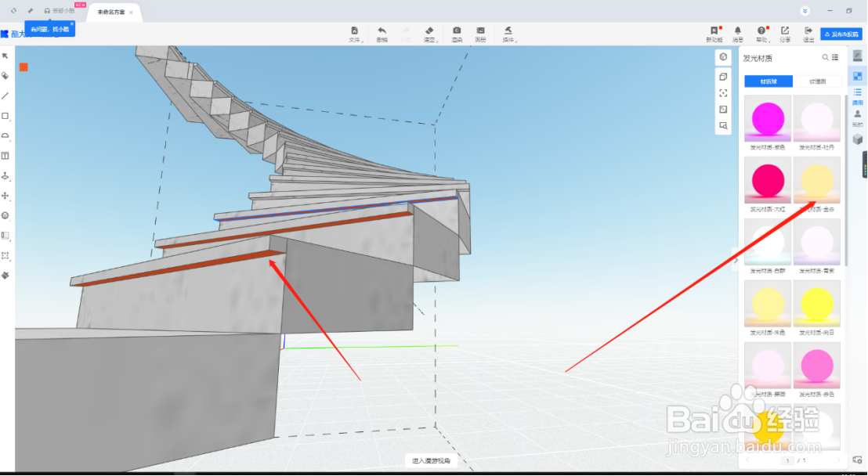
Task: Click the zoom-to-fit focus icon
Action: (x=723, y=93)
